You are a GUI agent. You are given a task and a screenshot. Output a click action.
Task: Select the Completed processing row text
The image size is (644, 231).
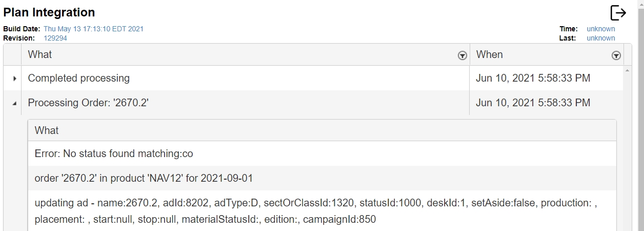coord(79,78)
